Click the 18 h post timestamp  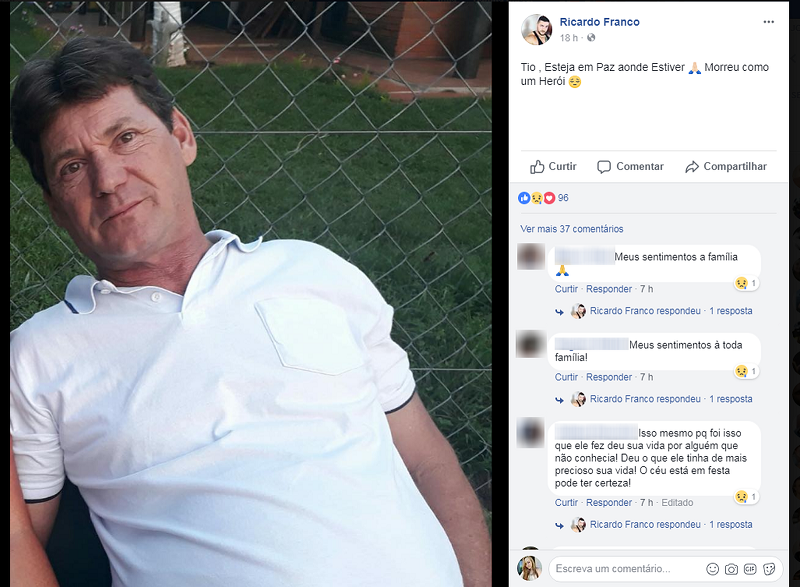[568, 38]
